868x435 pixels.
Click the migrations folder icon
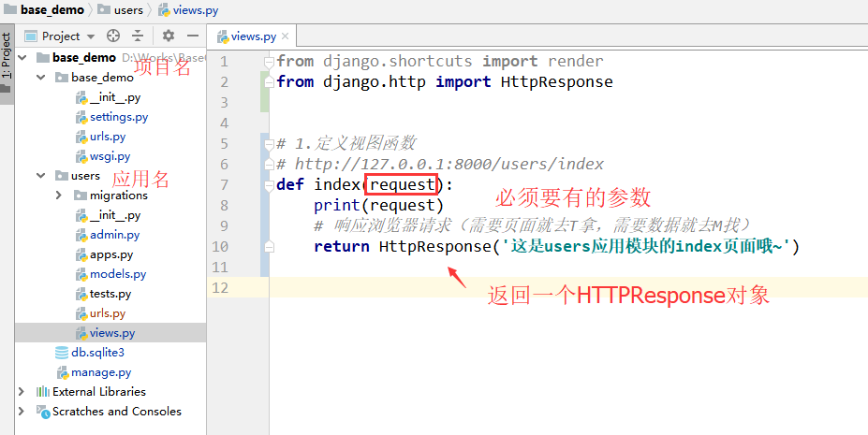click(81, 196)
